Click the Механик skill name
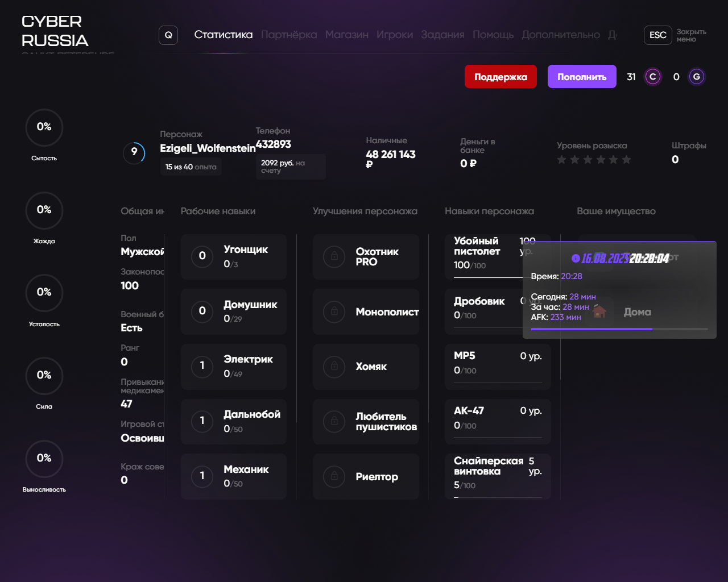Image resolution: width=728 pixels, height=582 pixels. click(246, 469)
